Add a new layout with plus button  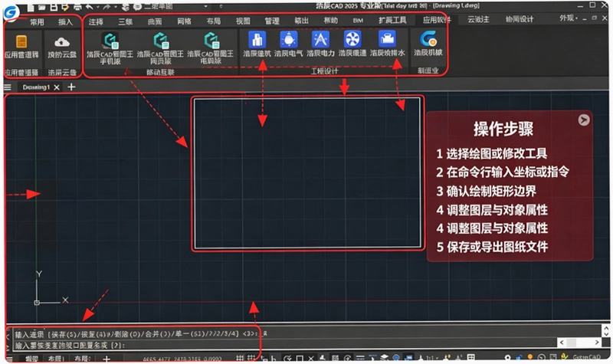point(106,359)
